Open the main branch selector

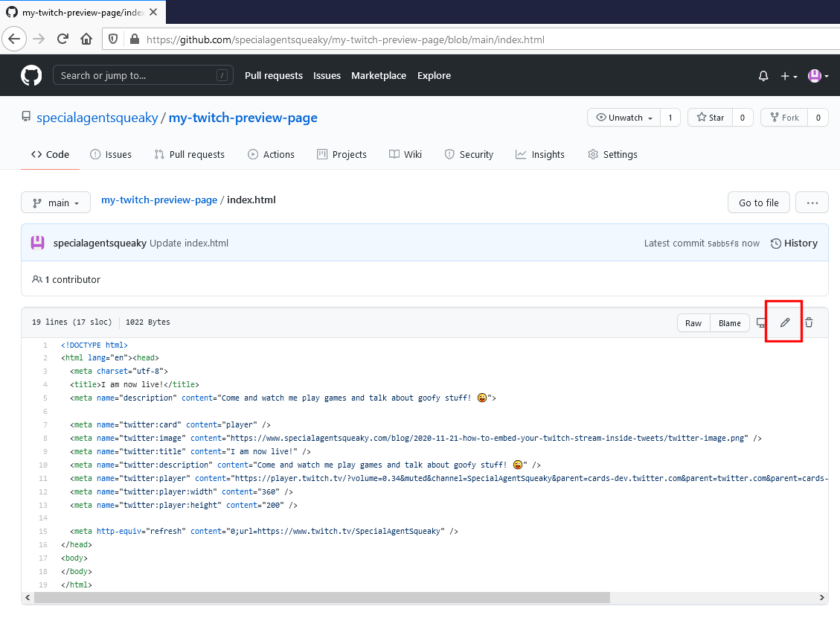[55, 202]
